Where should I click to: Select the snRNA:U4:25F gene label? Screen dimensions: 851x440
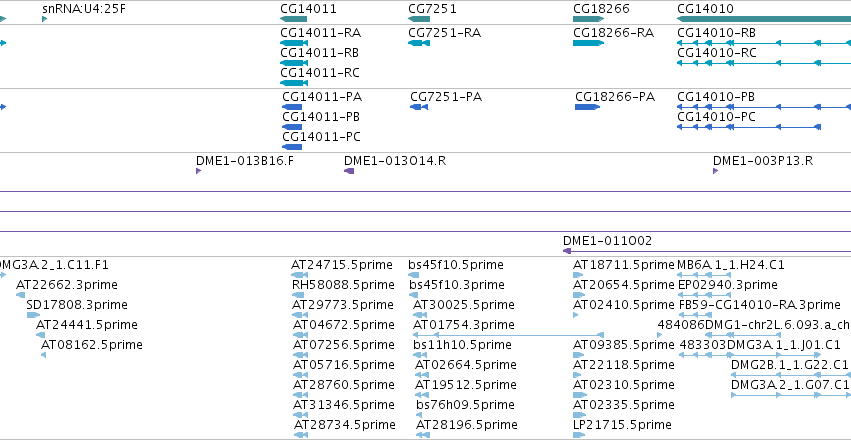pos(84,9)
